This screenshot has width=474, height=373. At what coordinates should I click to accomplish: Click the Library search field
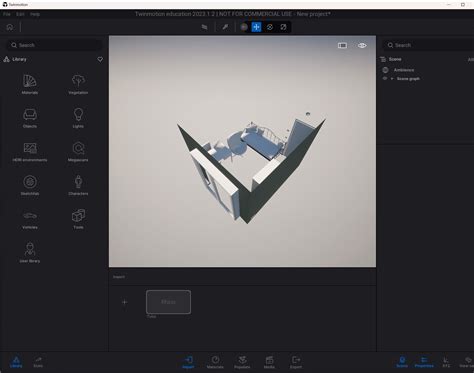[x=55, y=45]
